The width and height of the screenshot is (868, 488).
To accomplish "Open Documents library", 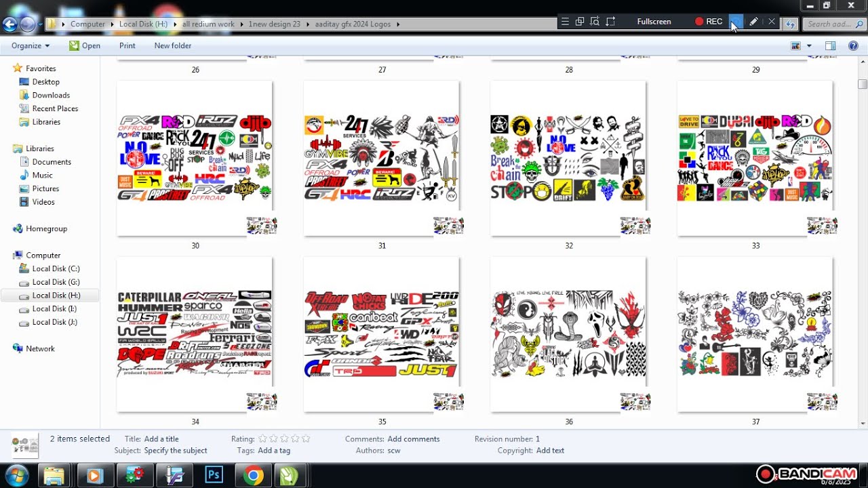I will (52, 162).
